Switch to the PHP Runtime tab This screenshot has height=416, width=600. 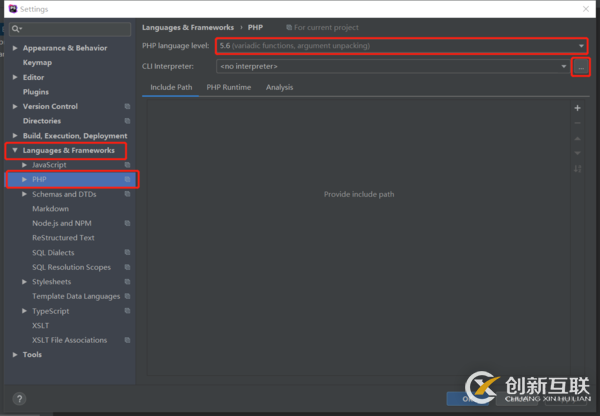click(229, 88)
